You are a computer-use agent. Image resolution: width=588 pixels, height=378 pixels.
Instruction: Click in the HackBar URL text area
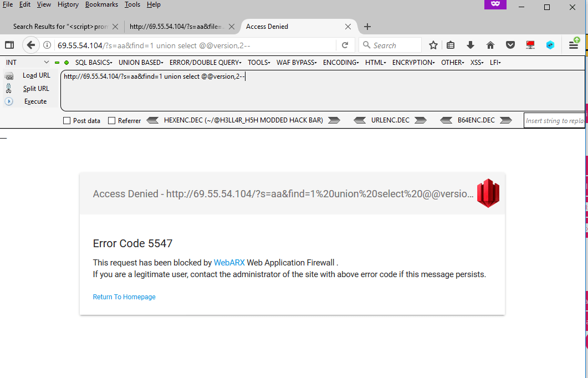(323, 90)
